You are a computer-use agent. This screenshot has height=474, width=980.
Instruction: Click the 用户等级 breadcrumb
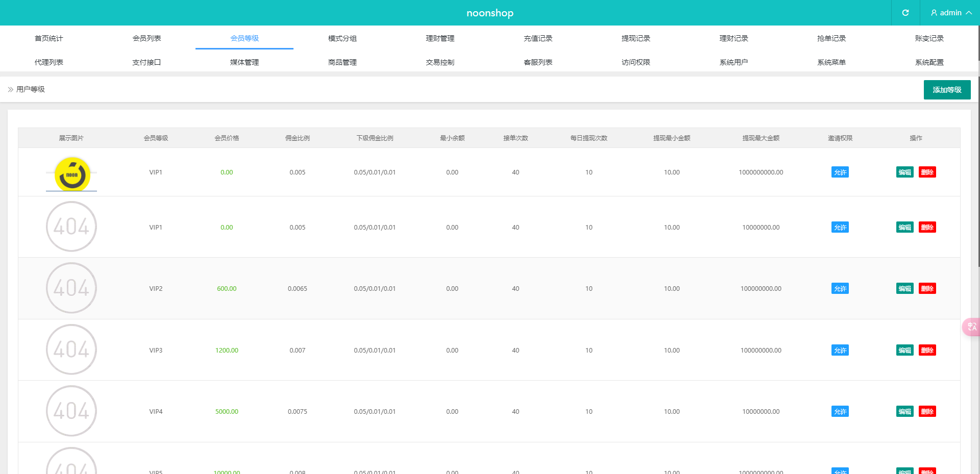(31, 89)
